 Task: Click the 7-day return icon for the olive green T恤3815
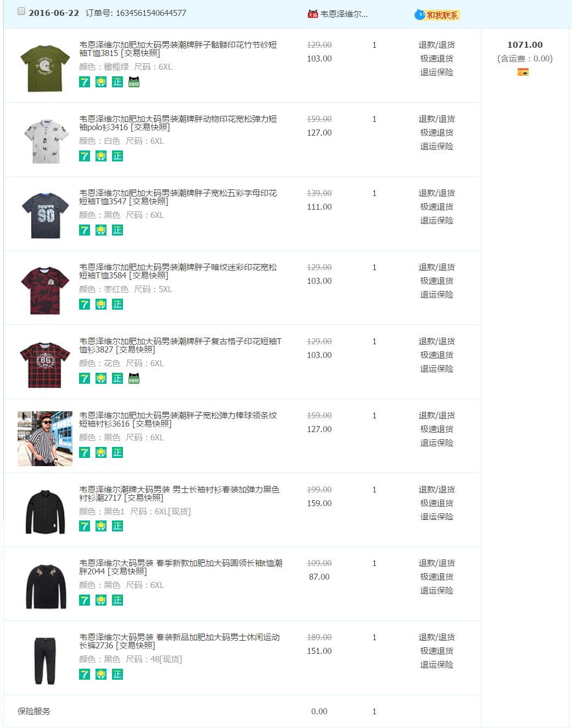pos(85,82)
